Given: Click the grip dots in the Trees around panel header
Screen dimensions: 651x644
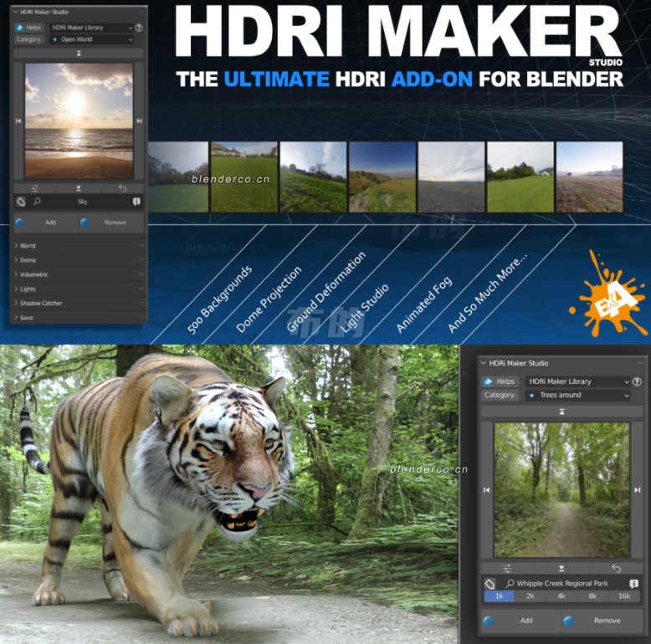Looking at the screenshot, I should [x=640, y=363].
